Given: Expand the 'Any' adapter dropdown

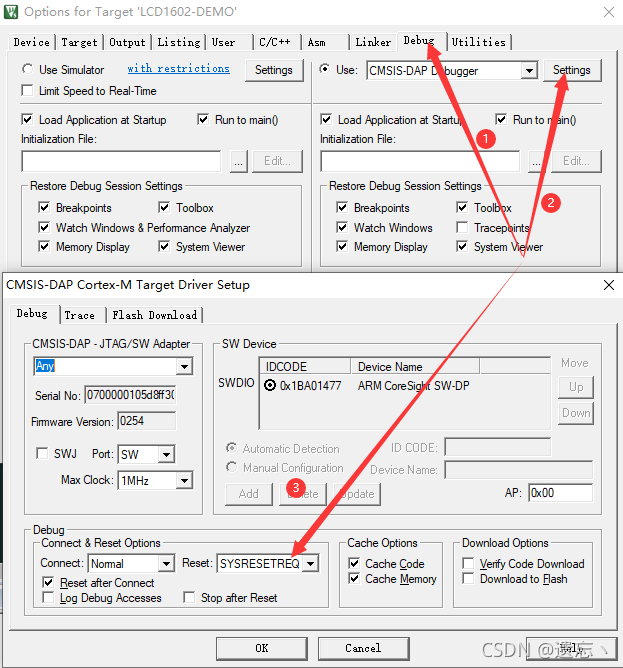Looking at the screenshot, I should (x=185, y=366).
